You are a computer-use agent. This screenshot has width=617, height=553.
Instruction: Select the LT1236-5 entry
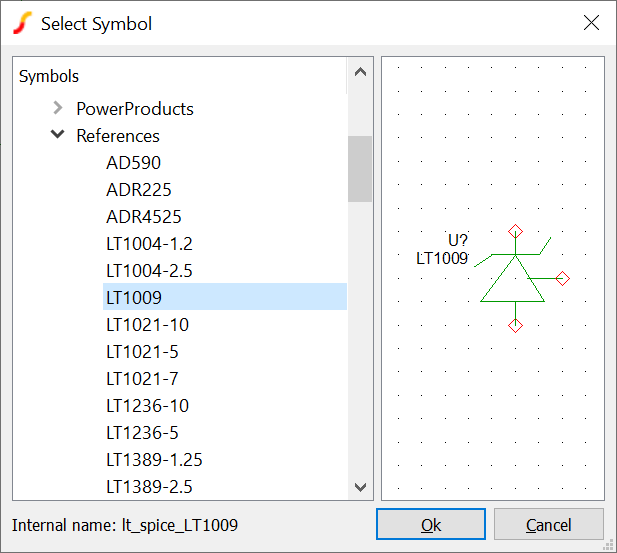[143, 432]
